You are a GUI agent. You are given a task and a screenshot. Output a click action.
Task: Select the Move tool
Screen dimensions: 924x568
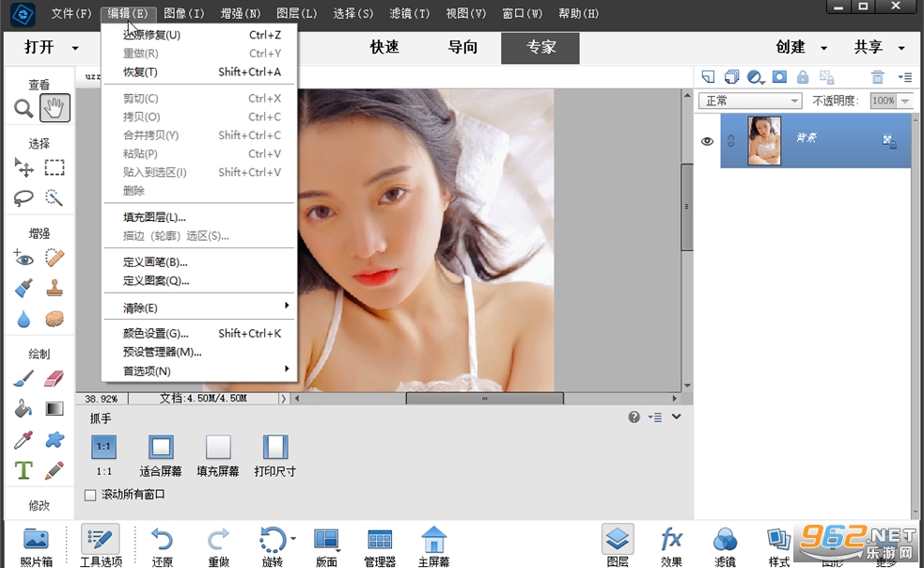(x=23, y=168)
